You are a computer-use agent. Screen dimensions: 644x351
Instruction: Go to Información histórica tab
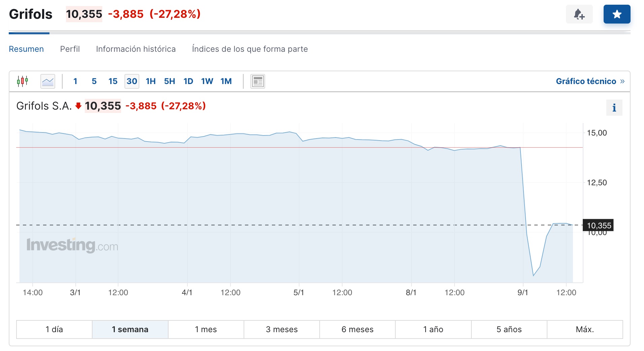click(x=136, y=49)
